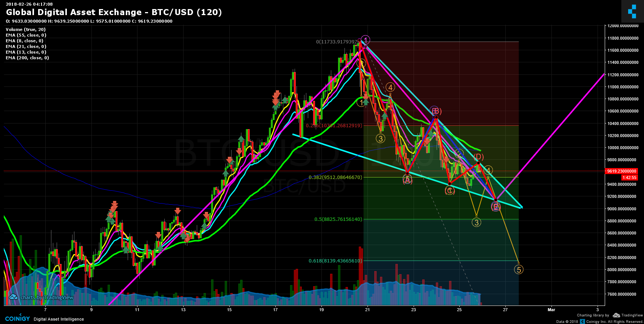This screenshot has width=644, height=324.
Task: Click the Mar label on the time axis
Action: tap(551, 310)
